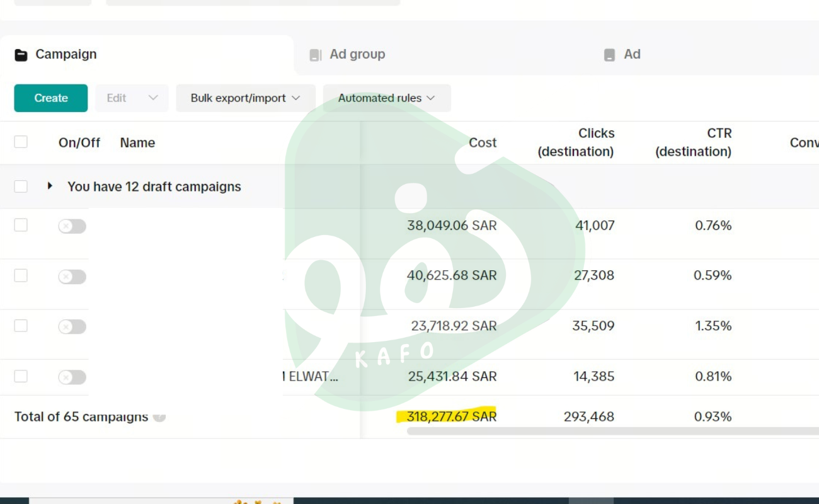Expand the Automated rules menu

(x=386, y=98)
